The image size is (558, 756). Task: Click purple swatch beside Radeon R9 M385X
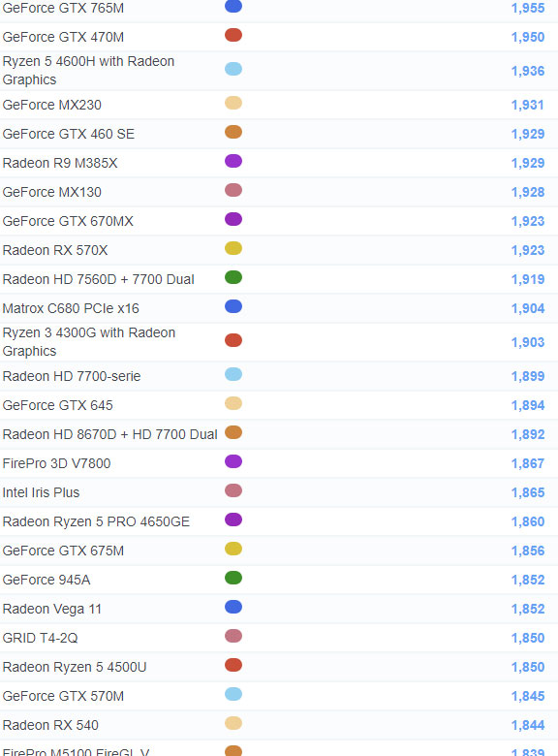(233, 161)
